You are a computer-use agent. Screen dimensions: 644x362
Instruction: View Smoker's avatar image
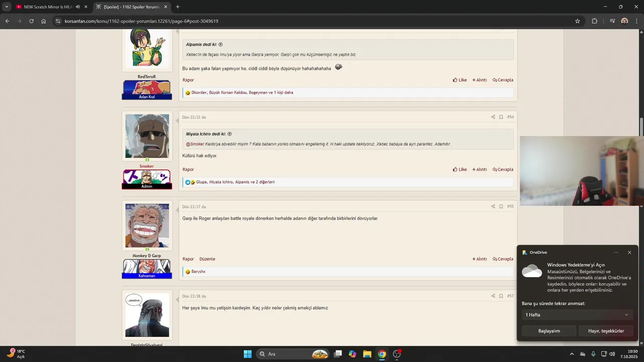pyautogui.click(x=147, y=136)
